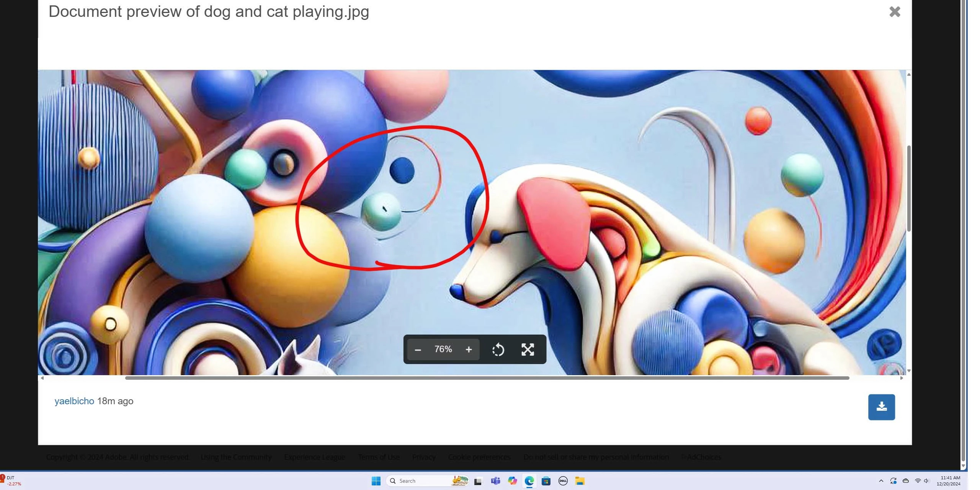The image size is (980, 490).
Task: Open the volume control in tray
Action: tap(926, 481)
